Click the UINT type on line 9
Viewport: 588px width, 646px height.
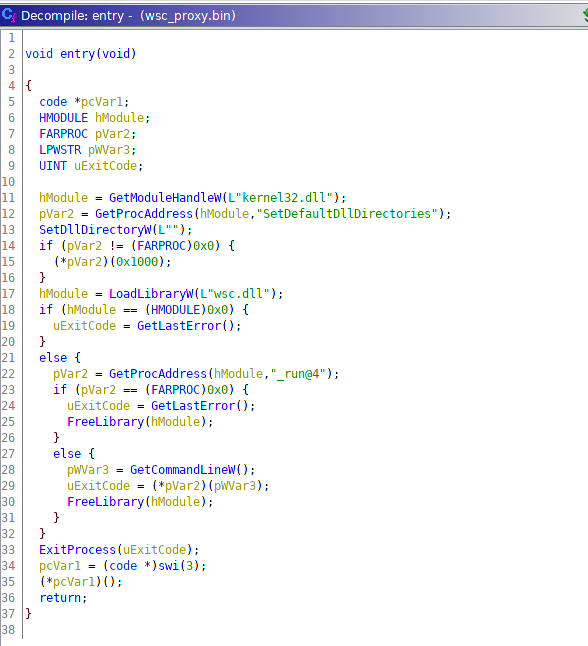(x=53, y=166)
